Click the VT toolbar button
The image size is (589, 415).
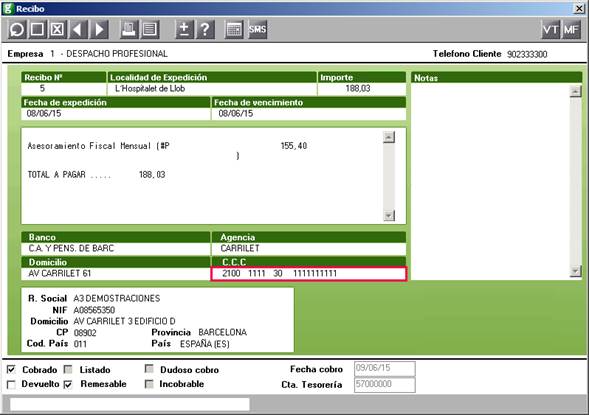pos(550,29)
